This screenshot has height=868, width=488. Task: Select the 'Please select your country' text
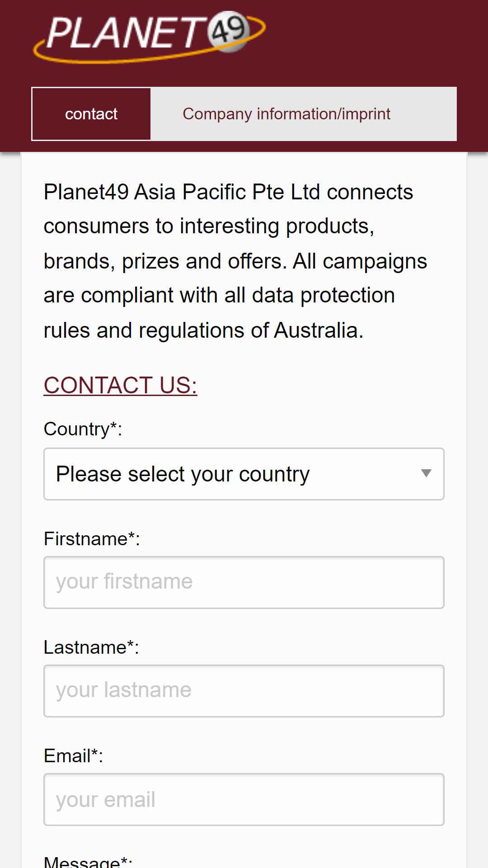(x=183, y=474)
